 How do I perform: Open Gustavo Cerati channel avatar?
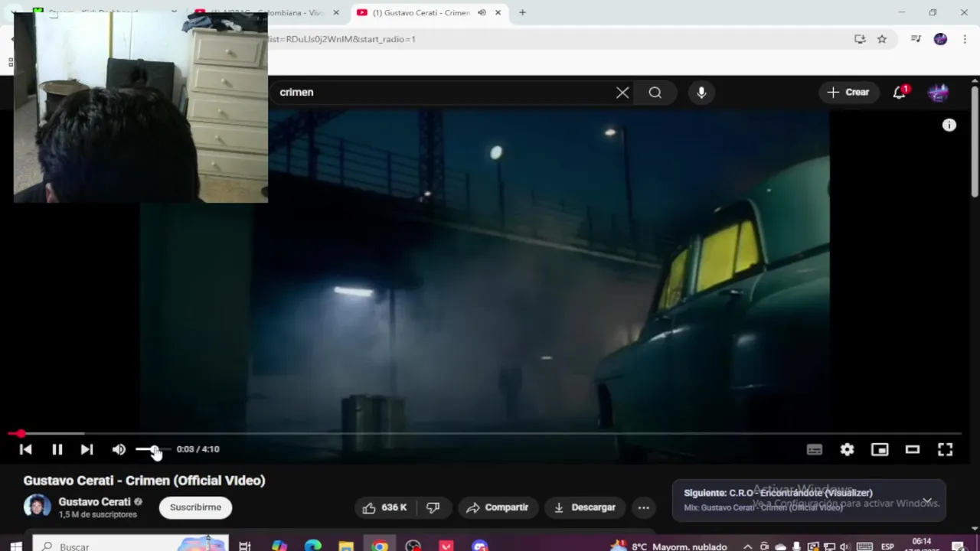[x=37, y=507]
